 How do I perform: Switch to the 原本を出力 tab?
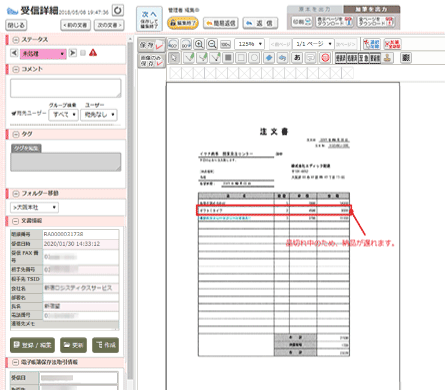[x=315, y=9]
